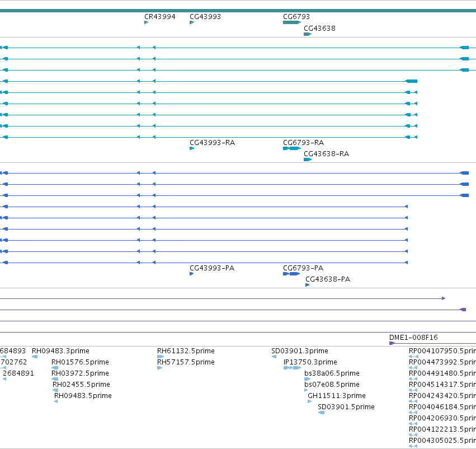Click the RP004122213.5prime feature

tap(413, 435)
